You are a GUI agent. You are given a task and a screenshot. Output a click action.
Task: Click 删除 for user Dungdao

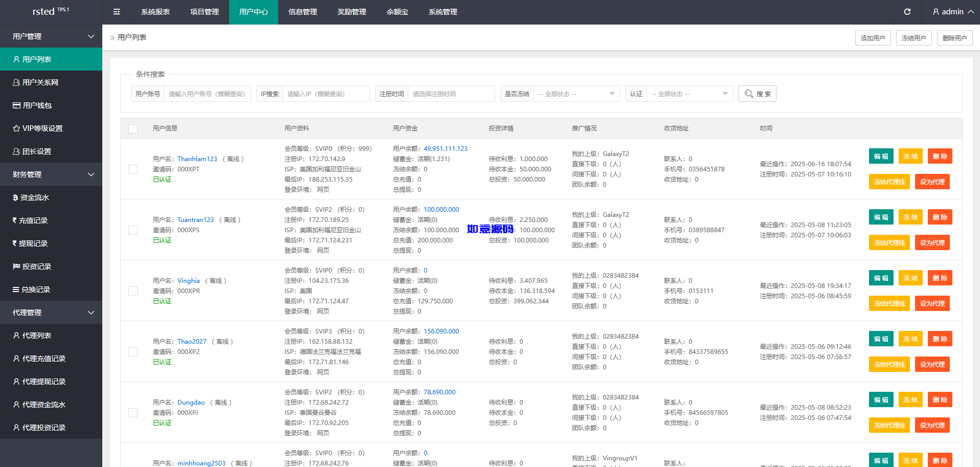click(940, 399)
